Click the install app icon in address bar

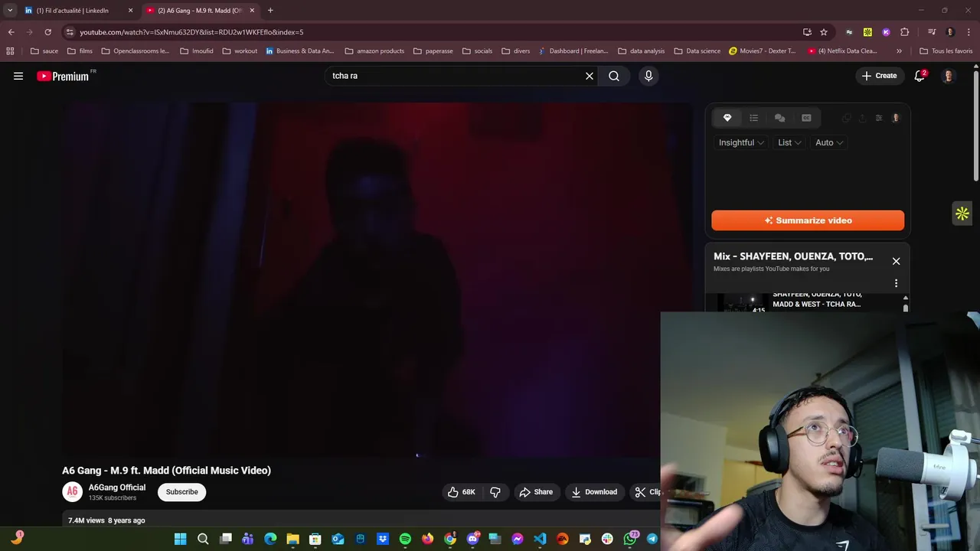[807, 32]
